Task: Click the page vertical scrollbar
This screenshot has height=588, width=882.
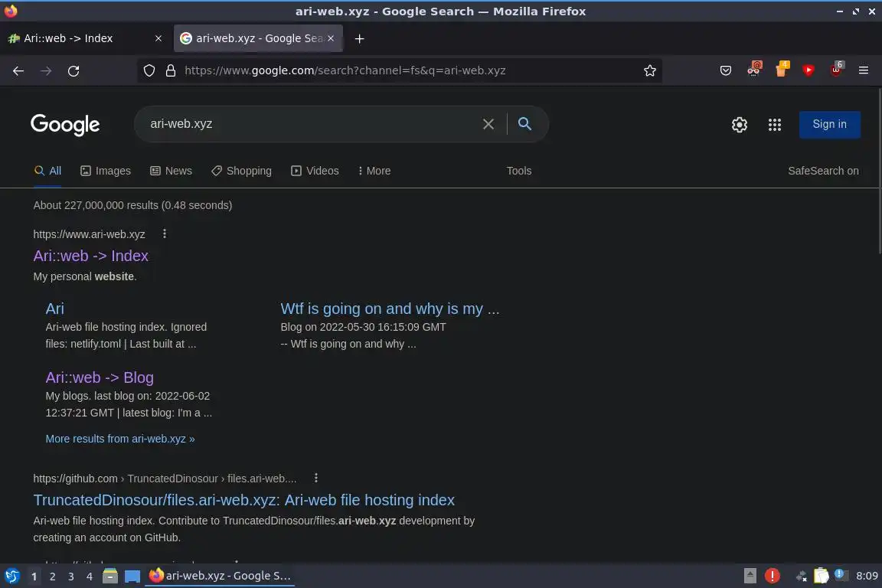Action: [x=879, y=171]
